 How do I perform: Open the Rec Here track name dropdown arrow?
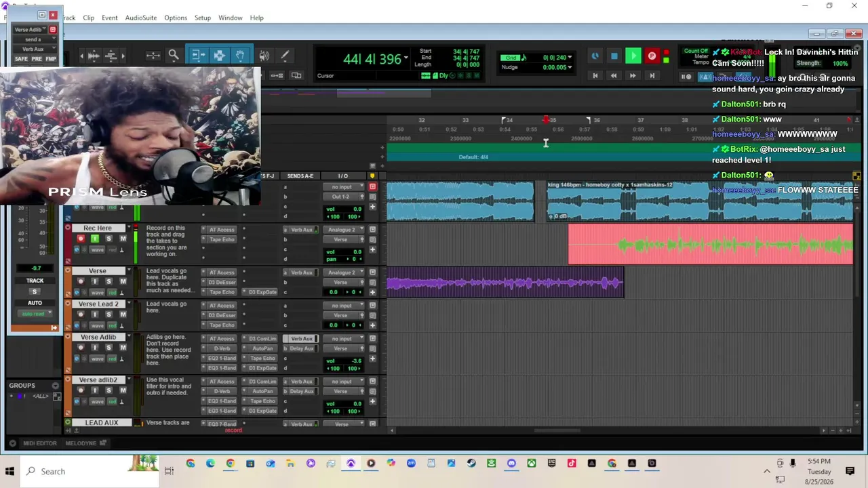127,228
